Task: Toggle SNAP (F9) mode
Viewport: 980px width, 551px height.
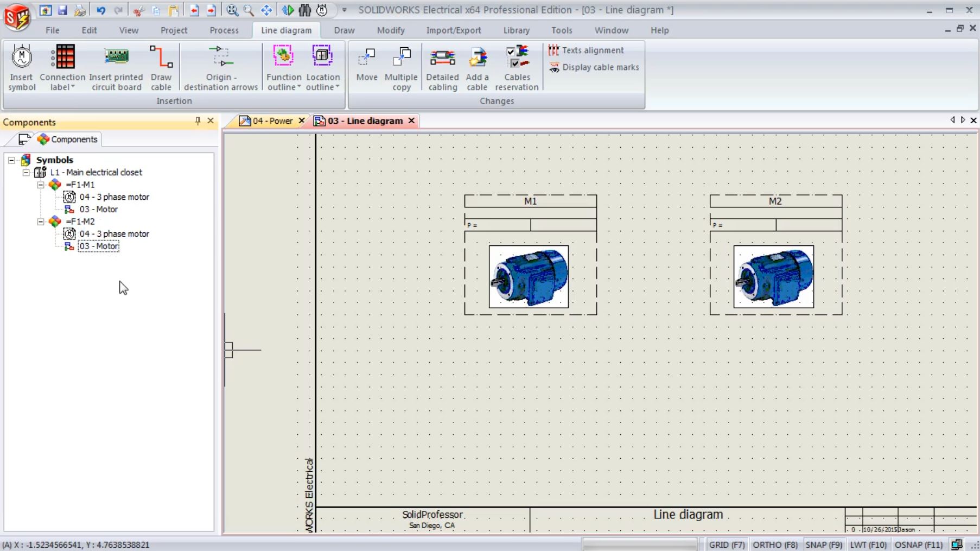Action: [x=824, y=544]
